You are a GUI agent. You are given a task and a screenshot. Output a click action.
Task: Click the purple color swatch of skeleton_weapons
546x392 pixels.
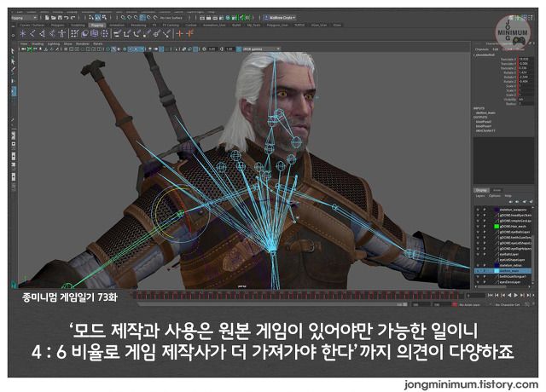tap(497, 210)
